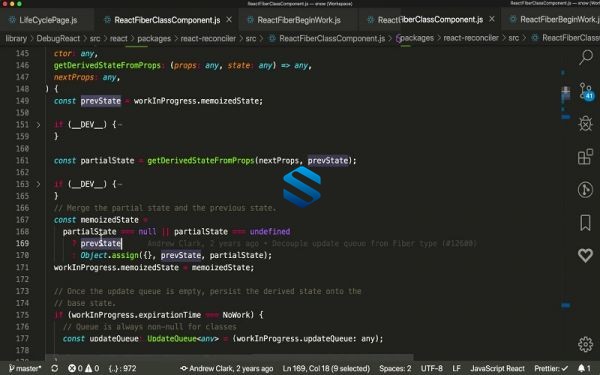Click the heart icon in activity bar

point(585,255)
